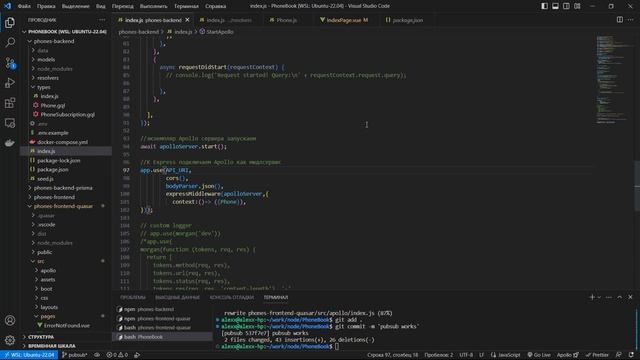Viewport: 640px width, 360px height.
Task: Open the Docker view in activity bar
Action: coord(10,143)
